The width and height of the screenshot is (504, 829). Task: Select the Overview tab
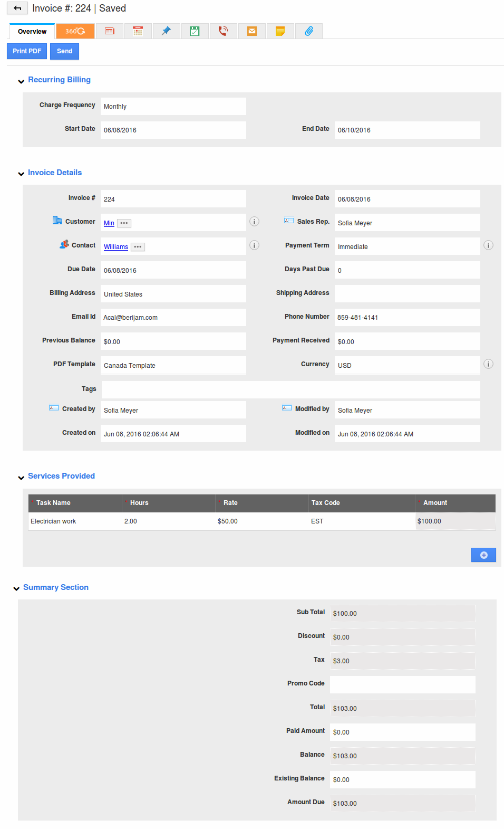[x=32, y=32]
